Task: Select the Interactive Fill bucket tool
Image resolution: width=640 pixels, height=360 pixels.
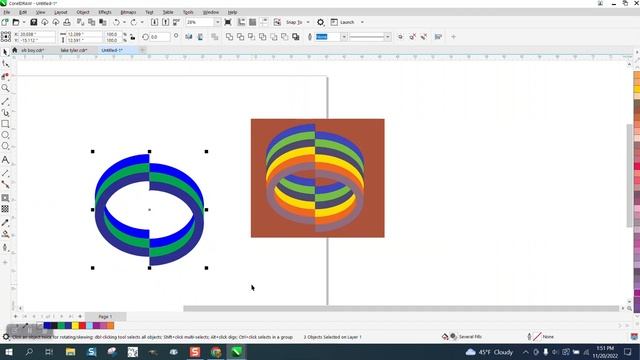Action: 5,234
